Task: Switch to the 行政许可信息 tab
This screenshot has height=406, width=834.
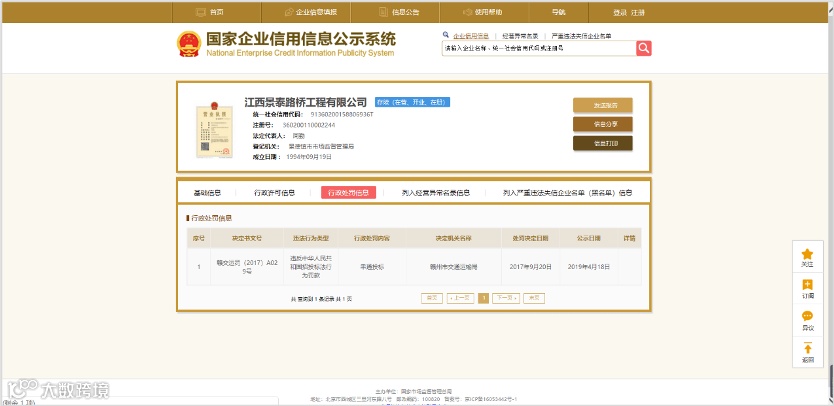Action: tap(274, 193)
